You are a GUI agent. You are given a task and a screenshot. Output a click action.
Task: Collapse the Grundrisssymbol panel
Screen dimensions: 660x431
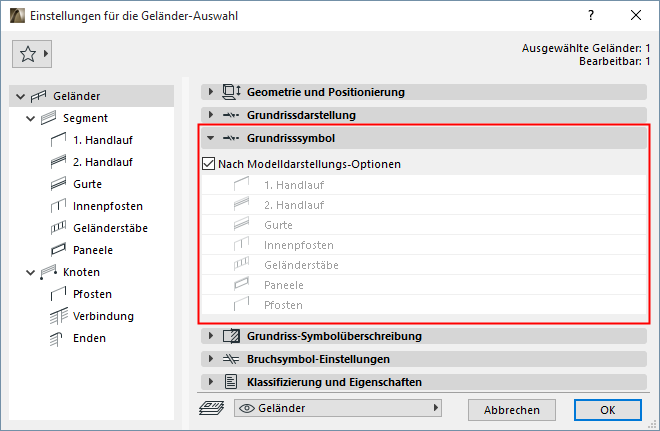pyautogui.click(x=211, y=139)
